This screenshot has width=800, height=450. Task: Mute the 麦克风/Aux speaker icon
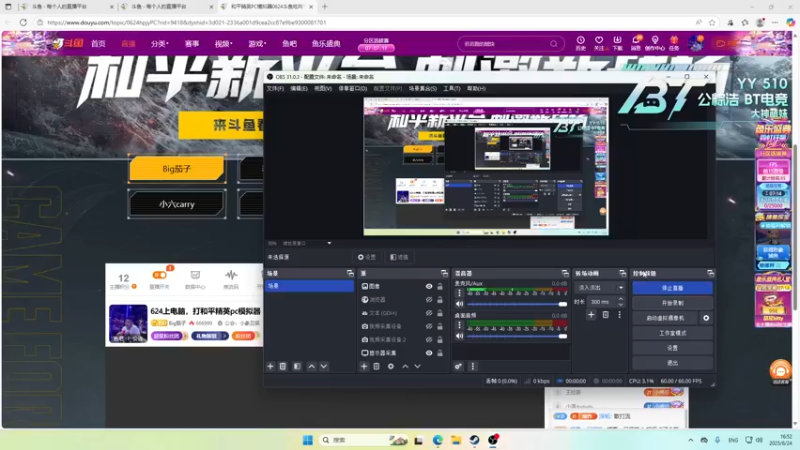point(459,304)
